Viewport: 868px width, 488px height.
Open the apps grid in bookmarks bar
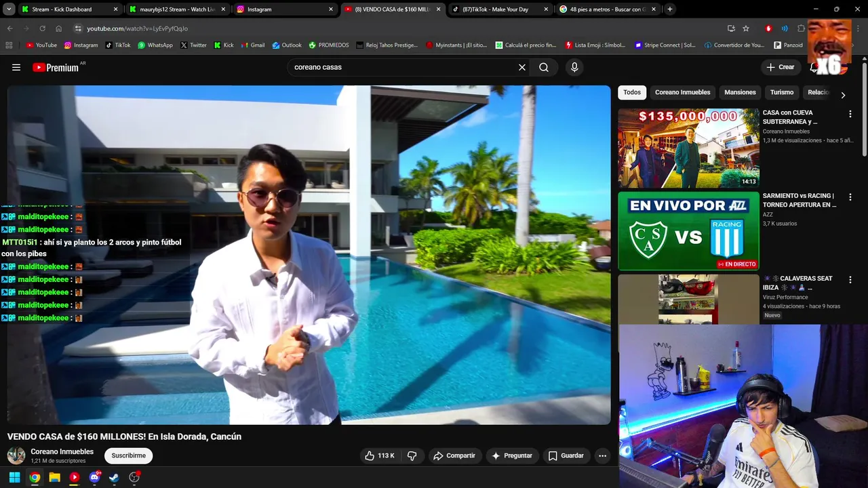pyautogui.click(x=9, y=45)
